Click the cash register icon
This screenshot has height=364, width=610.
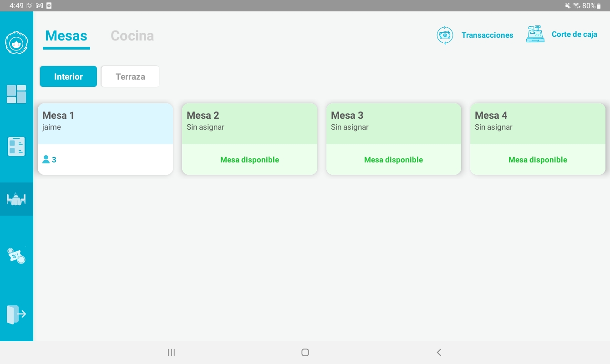[535, 35]
